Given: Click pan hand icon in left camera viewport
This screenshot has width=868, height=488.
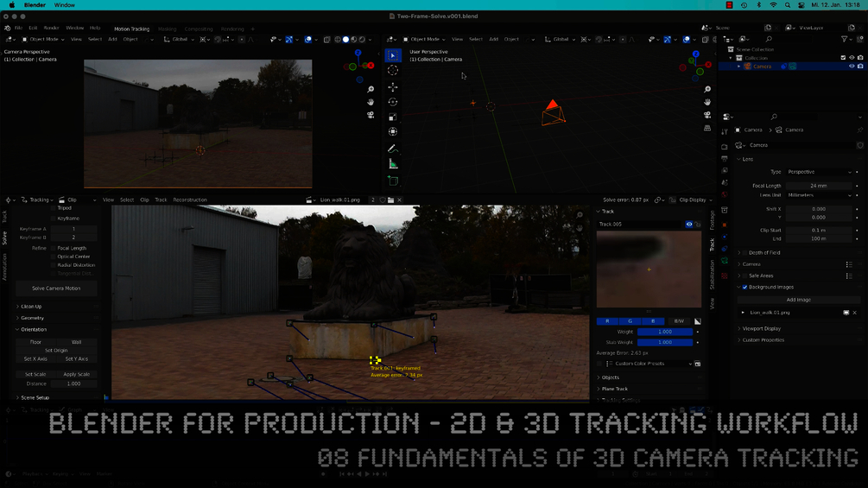Looking at the screenshot, I should click(371, 102).
